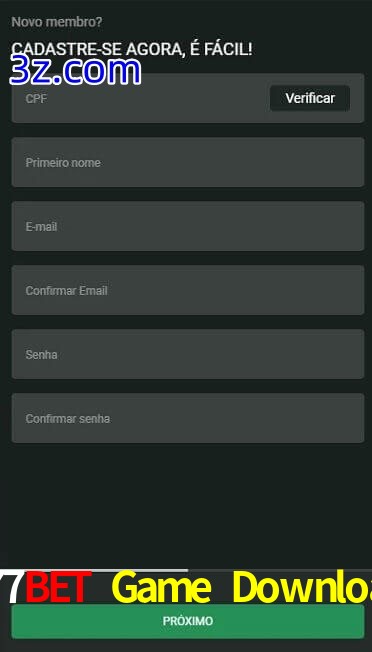Click the 'Primeiro nome' placeholder text

click(63, 163)
